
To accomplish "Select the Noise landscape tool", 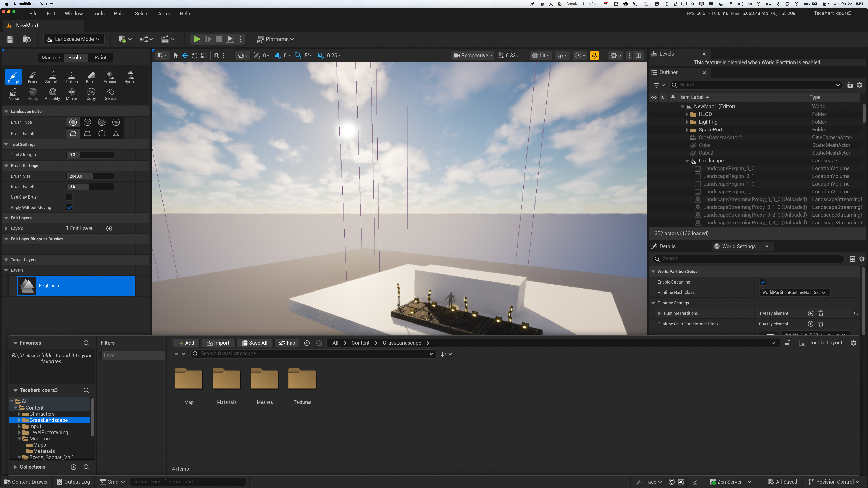I will [13, 94].
